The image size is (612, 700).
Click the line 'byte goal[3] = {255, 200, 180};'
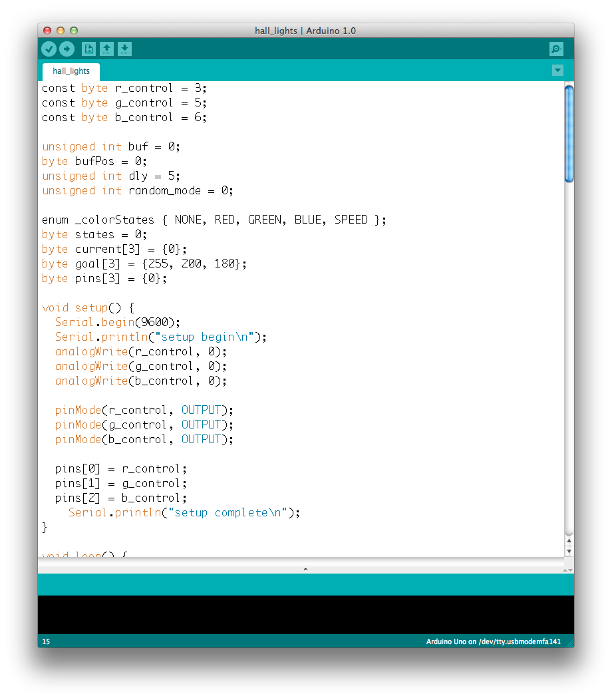pyautogui.click(x=144, y=264)
